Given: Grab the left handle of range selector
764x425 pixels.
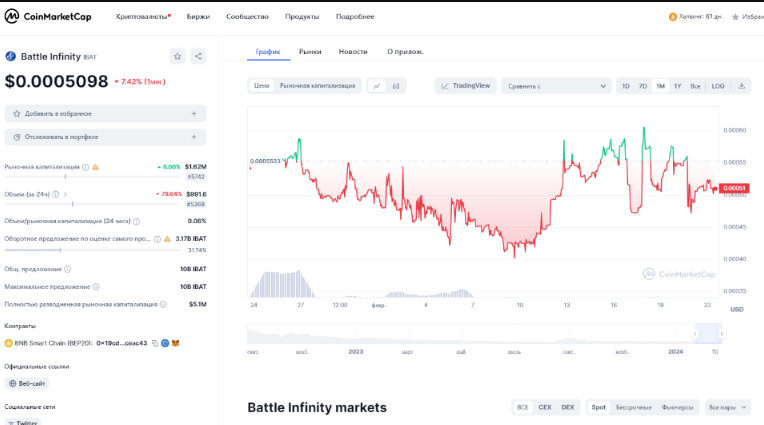Looking at the screenshot, I should (x=695, y=334).
